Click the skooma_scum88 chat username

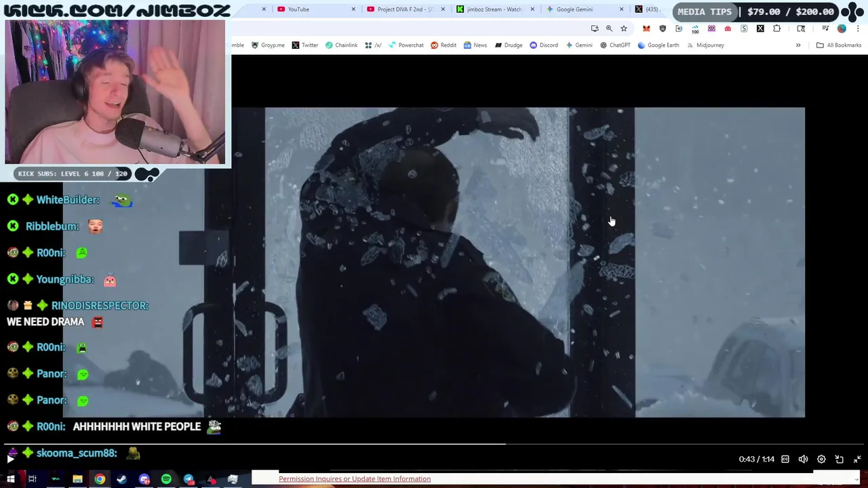[77, 453]
